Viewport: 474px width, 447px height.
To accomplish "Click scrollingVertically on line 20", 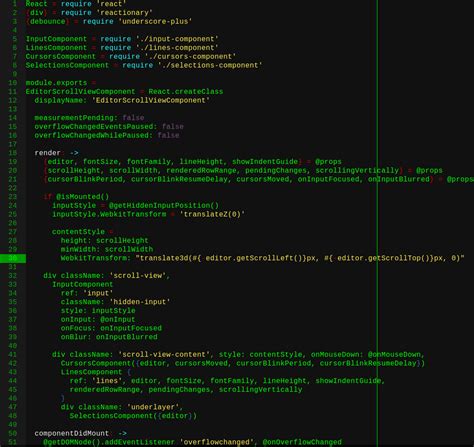I will [357, 170].
